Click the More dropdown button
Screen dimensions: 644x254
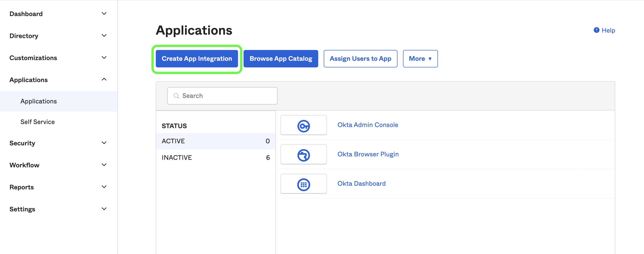pyautogui.click(x=420, y=58)
